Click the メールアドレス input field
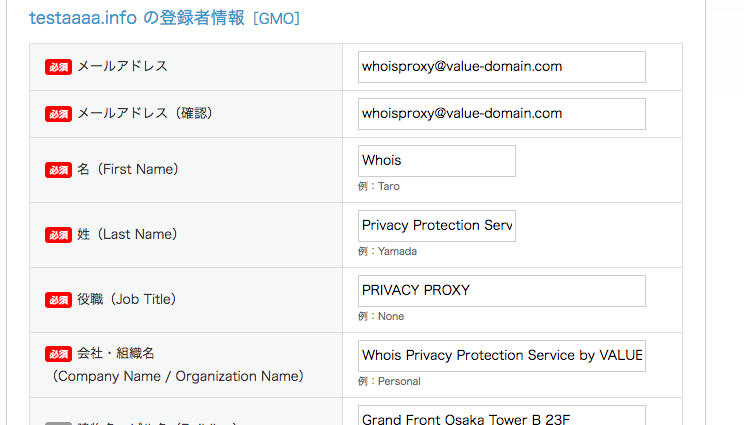744x425 pixels. 502,67
